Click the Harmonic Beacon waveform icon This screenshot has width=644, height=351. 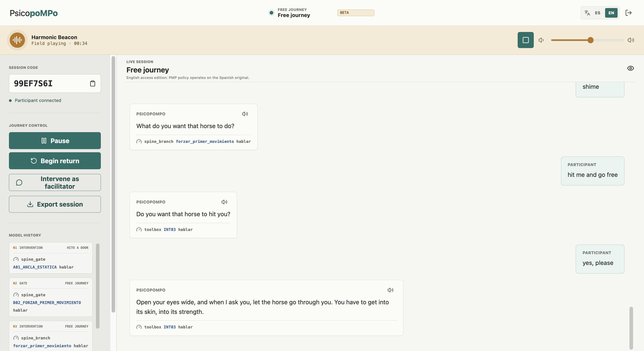[17, 40]
